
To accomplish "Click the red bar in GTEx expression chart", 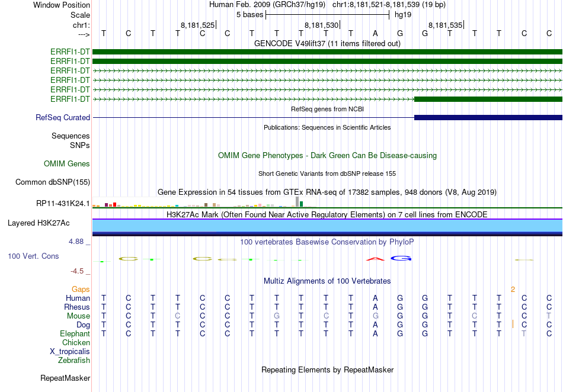I will point(114,205).
